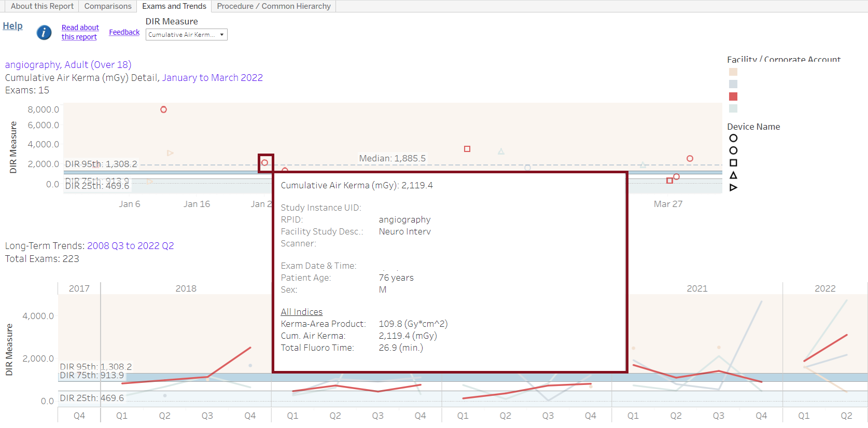
Task: Select the Exams and Trends tab
Action: (x=174, y=6)
